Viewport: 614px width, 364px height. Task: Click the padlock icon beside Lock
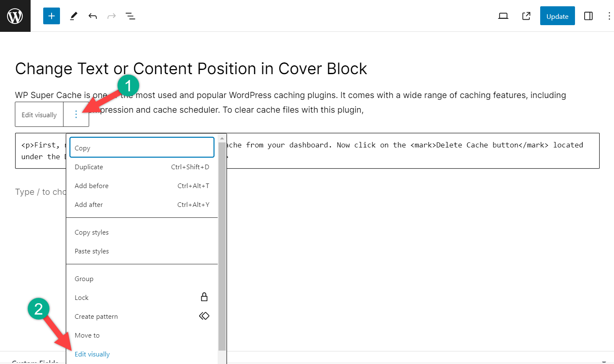[x=204, y=297]
